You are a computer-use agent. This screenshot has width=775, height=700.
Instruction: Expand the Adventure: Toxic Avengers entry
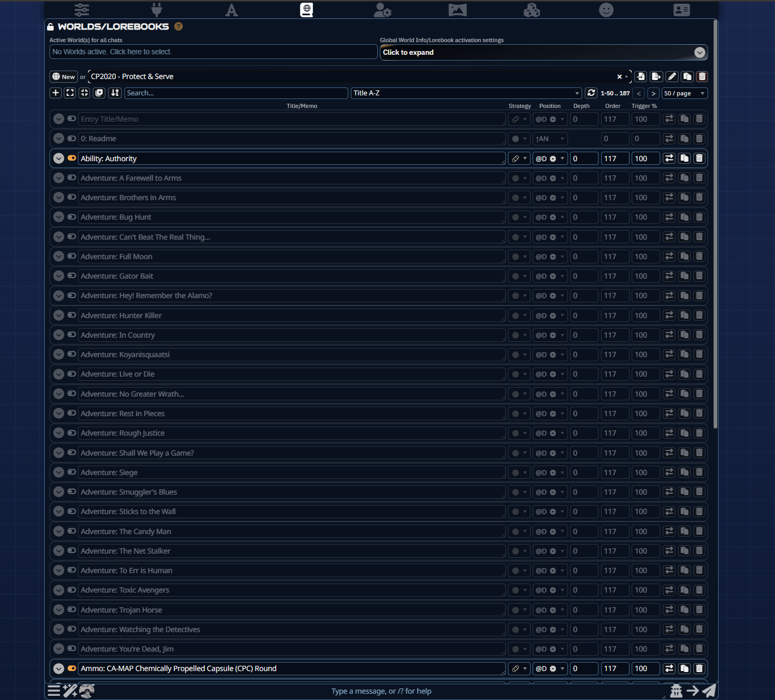pyautogui.click(x=58, y=590)
